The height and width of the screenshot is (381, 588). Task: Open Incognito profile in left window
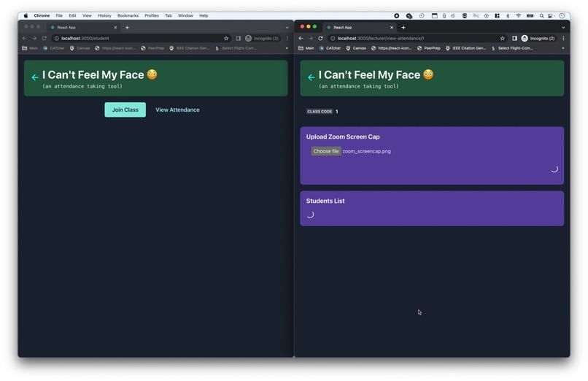point(262,38)
